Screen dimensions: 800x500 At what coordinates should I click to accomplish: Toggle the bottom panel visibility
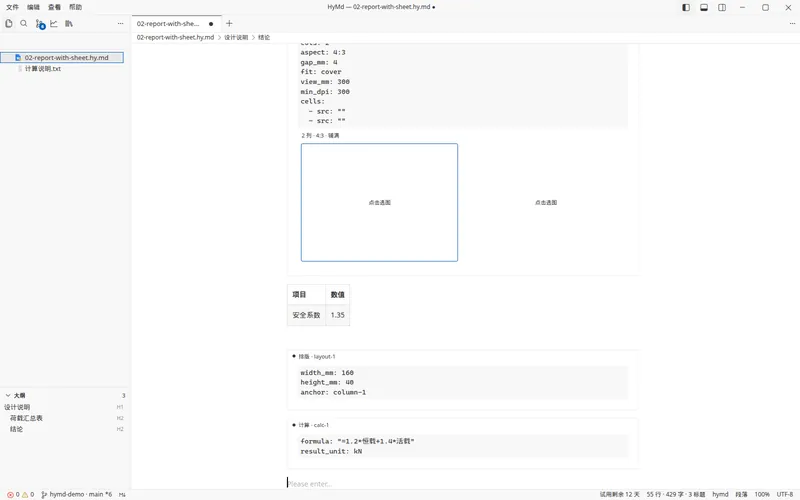(x=704, y=7)
